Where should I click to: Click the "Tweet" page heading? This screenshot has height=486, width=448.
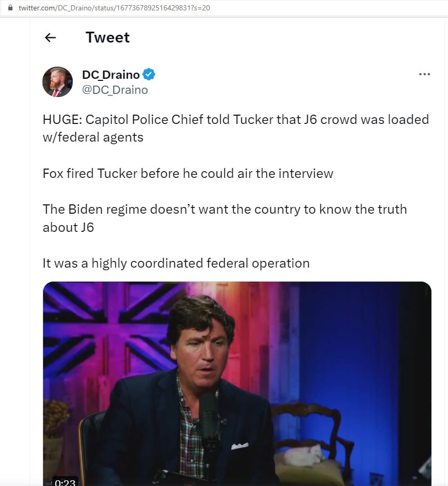[x=107, y=37]
